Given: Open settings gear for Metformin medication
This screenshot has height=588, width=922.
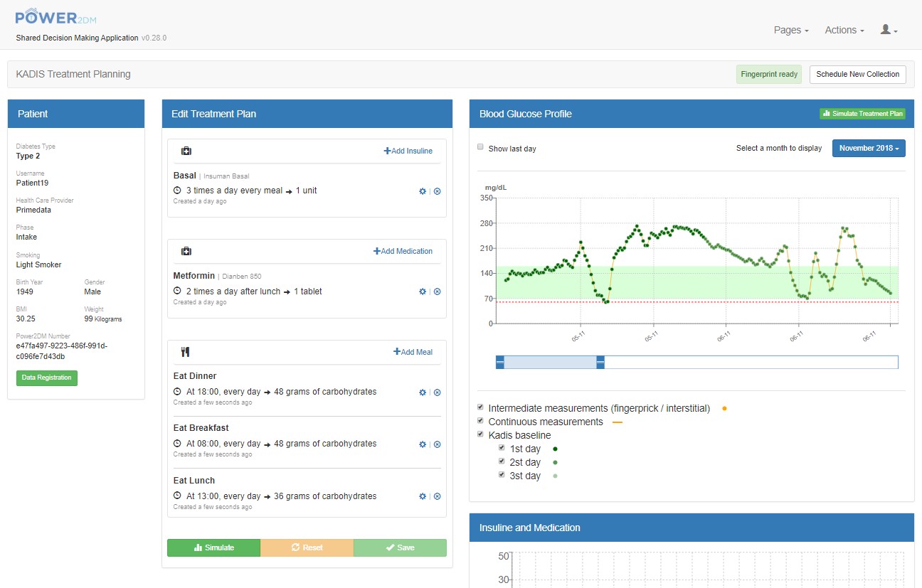Looking at the screenshot, I should click(423, 292).
